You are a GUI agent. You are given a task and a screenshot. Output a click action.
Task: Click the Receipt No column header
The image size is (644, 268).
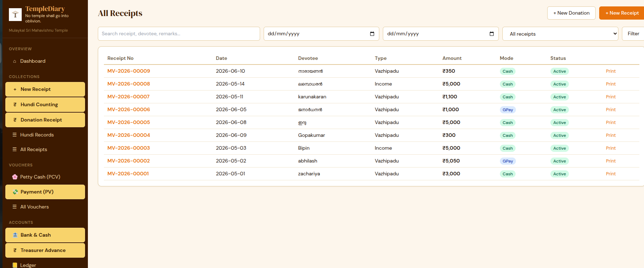pyautogui.click(x=121, y=58)
